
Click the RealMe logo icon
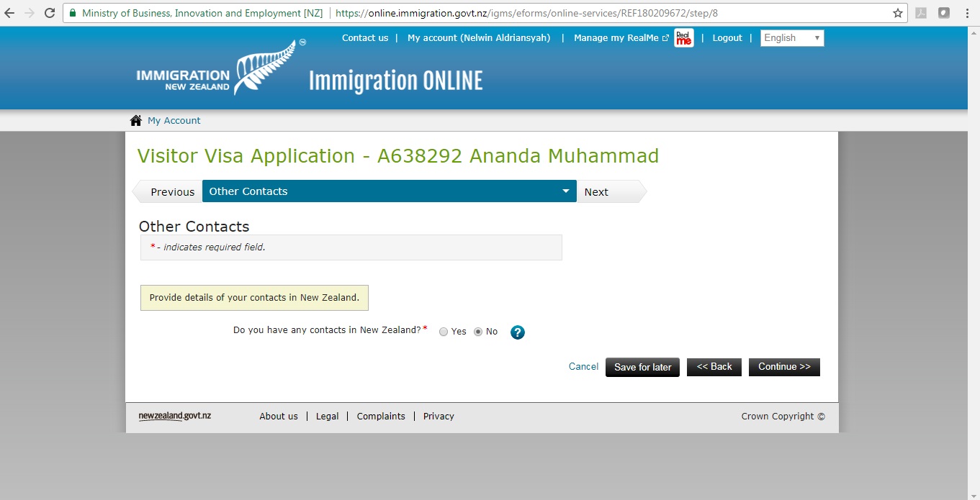pyautogui.click(x=683, y=39)
